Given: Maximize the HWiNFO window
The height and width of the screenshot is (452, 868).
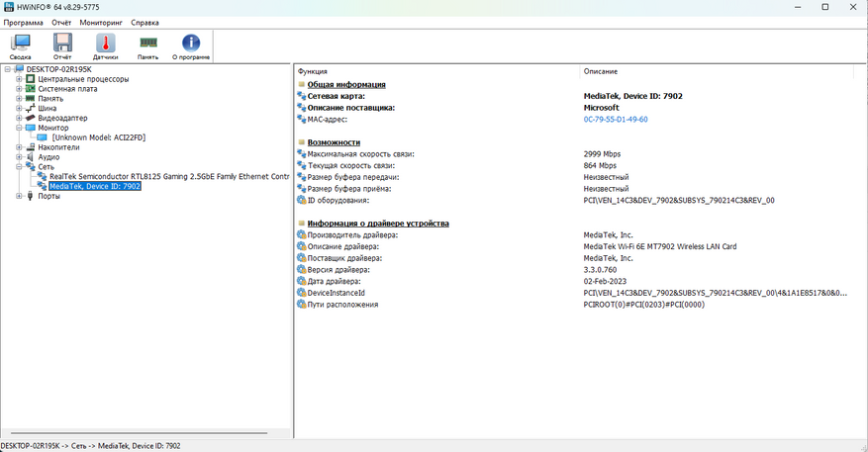Looking at the screenshot, I should (x=824, y=7).
